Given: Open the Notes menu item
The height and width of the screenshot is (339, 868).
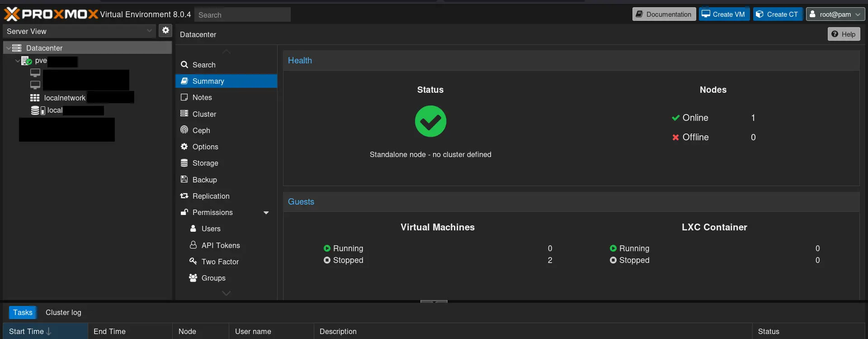Looking at the screenshot, I should pyautogui.click(x=226, y=97).
